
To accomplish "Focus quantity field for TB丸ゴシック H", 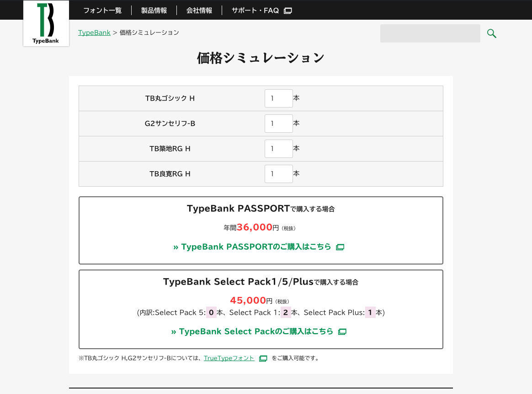I will point(279,98).
